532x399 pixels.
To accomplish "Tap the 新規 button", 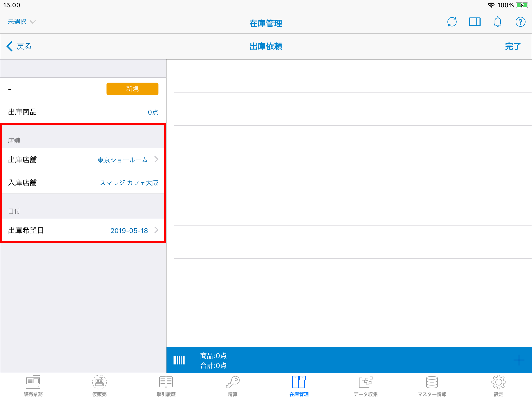I will (x=132, y=89).
